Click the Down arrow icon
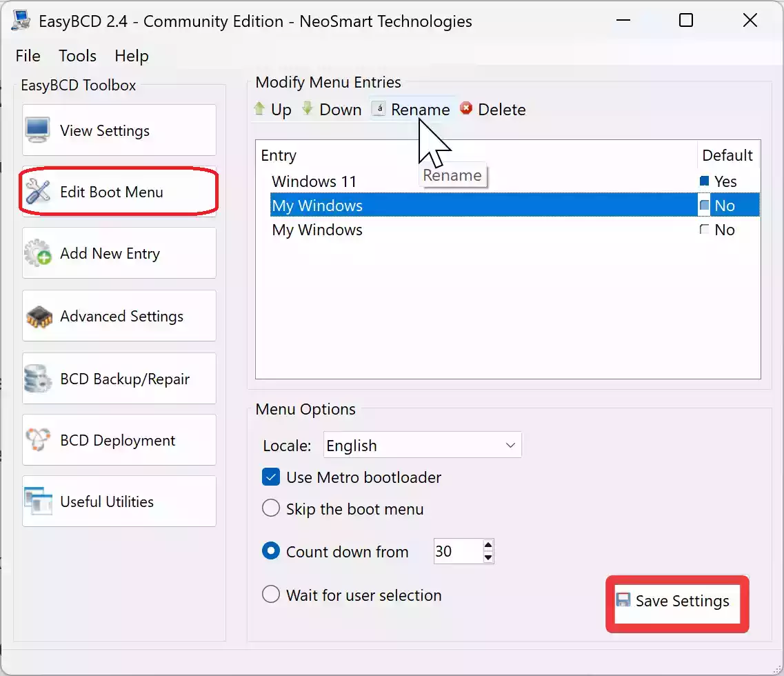784x676 pixels. click(x=308, y=109)
